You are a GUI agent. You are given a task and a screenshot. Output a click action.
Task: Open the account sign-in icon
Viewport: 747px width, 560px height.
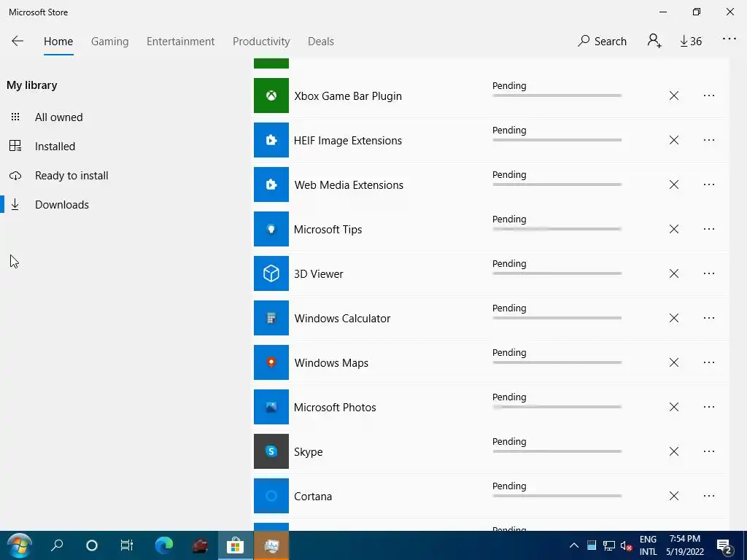point(654,41)
